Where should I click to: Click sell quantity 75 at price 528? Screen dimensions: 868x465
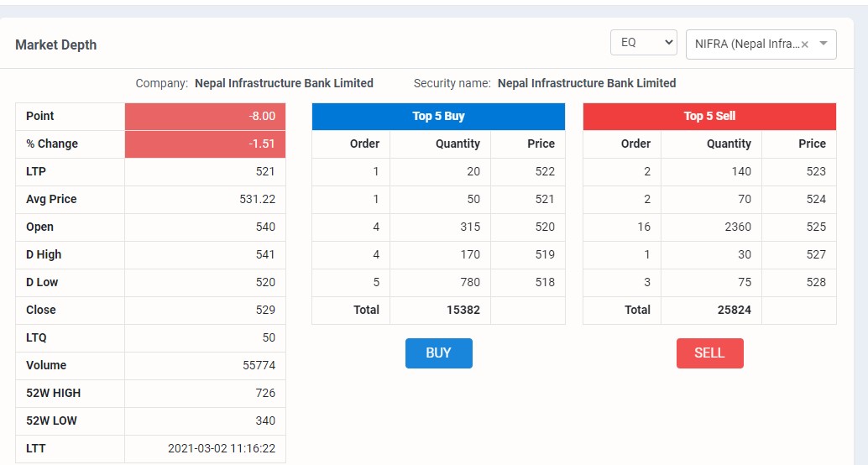(745, 282)
